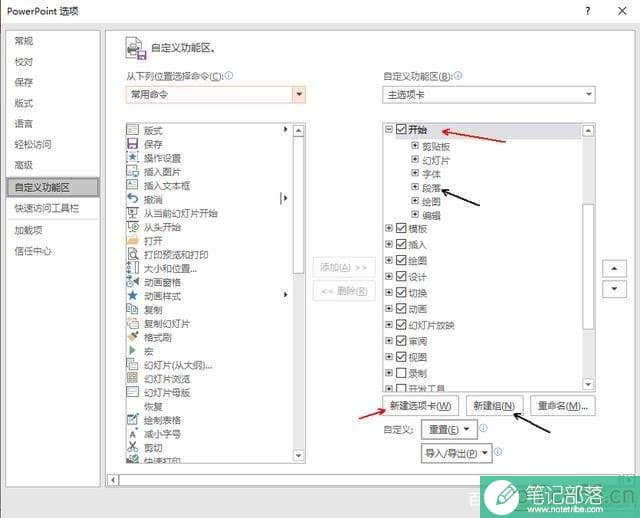The height and width of the screenshot is (518, 640).
Task: Open the 快速访问工具栏 category
Action: pyautogui.click(x=47, y=208)
